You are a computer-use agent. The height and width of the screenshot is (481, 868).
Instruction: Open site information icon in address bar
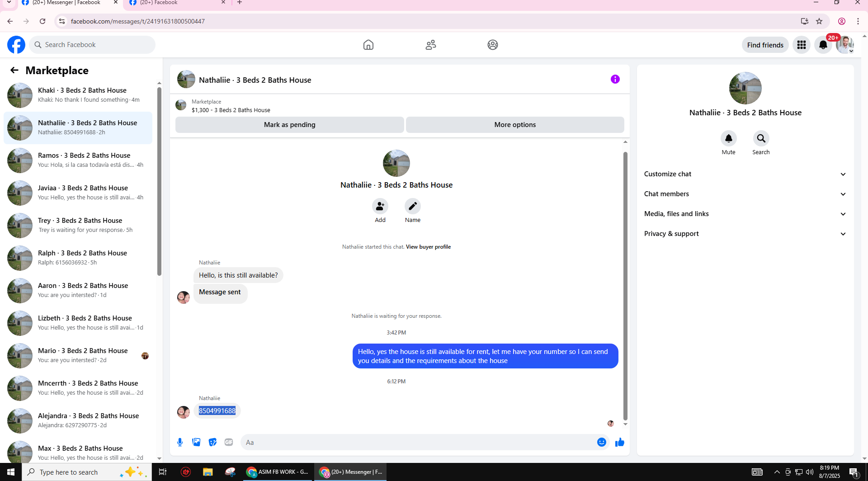(x=62, y=21)
